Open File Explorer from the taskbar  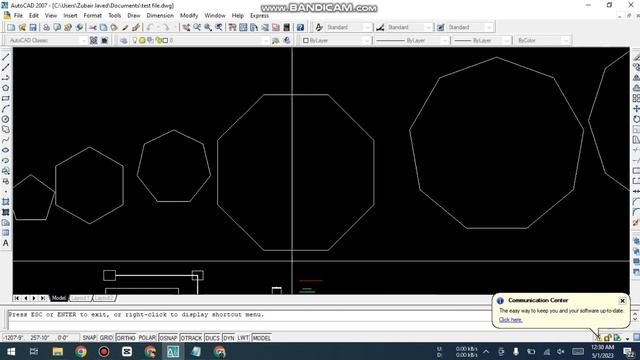point(58,351)
